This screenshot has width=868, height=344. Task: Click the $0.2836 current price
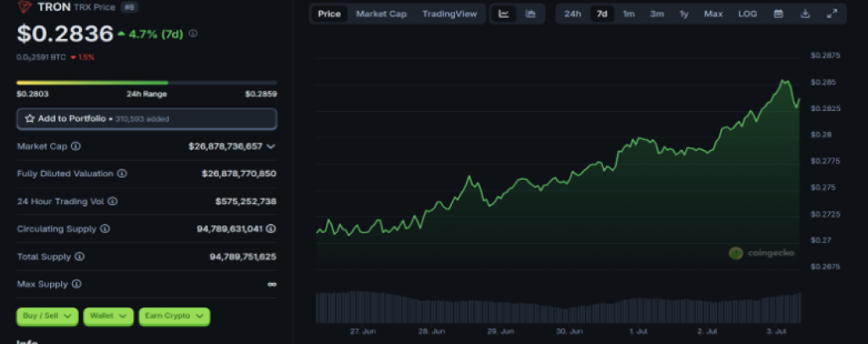pyautogui.click(x=65, y=34)
